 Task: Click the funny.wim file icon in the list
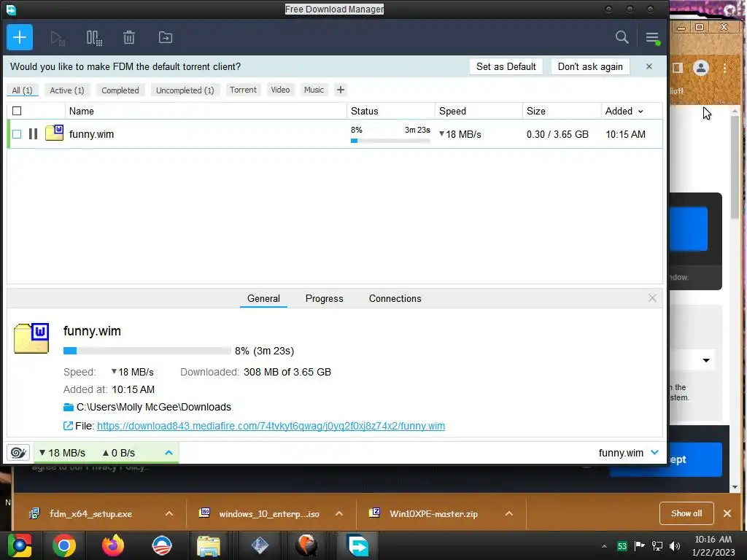pos(54,133)
